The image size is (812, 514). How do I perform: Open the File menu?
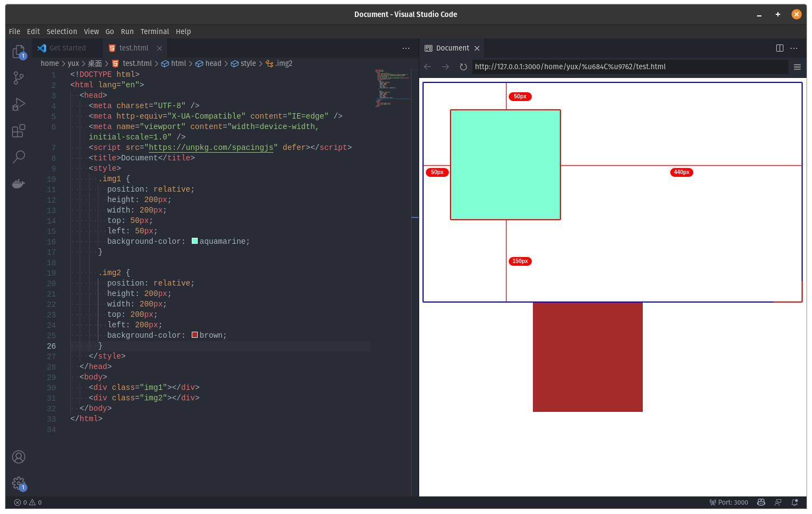coord(15,32)
